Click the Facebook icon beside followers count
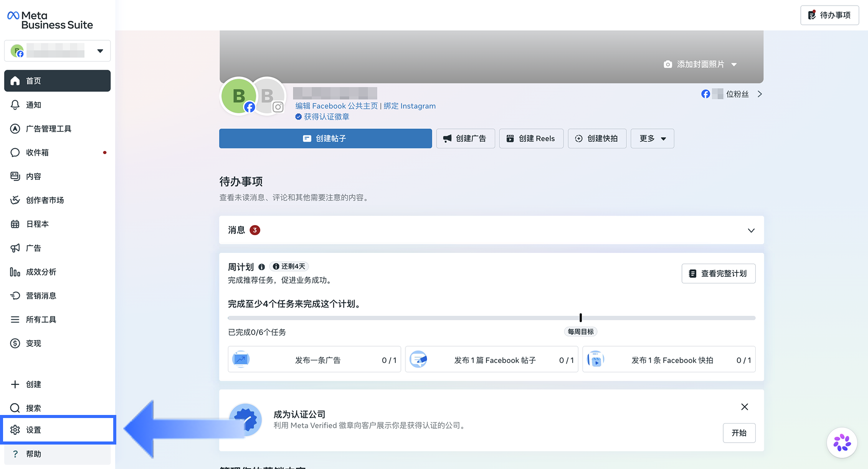Image resolution: width=868 pixels, height=469 pixels. pos(706,94)
